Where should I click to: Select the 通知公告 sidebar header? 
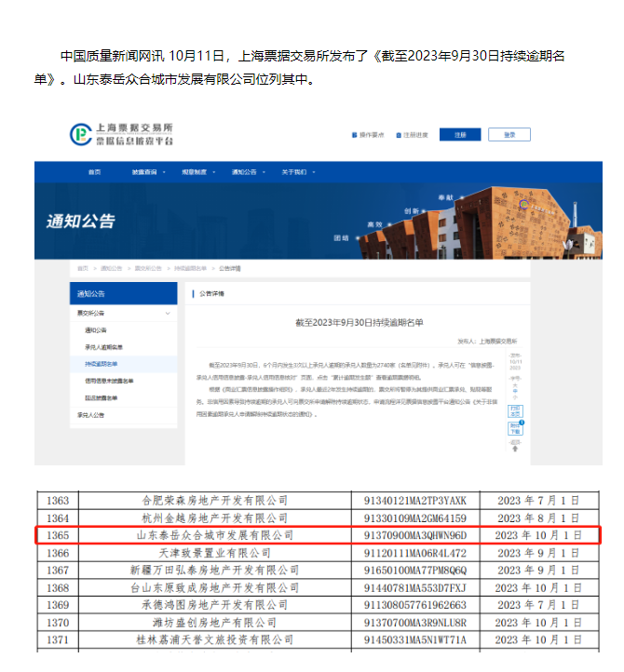[124, 293]
